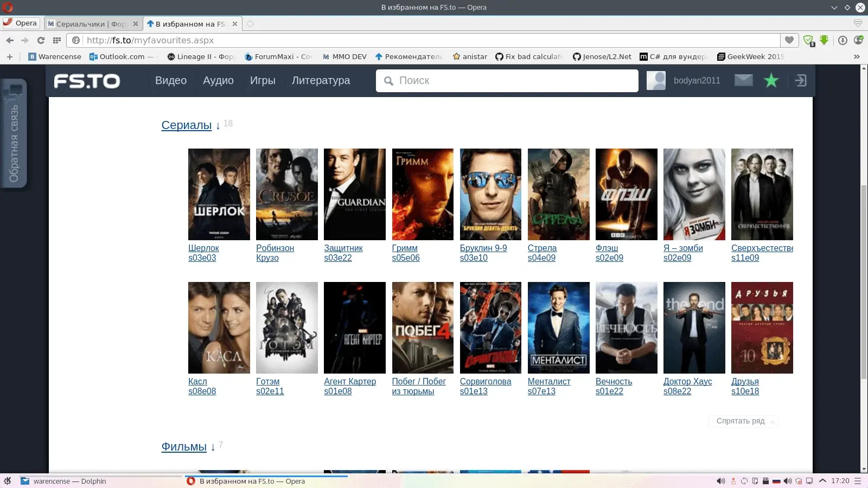Click the Вечность title link
Image resolution: width=868 pixels, height=488 pixels.
[x=614, y=381]
